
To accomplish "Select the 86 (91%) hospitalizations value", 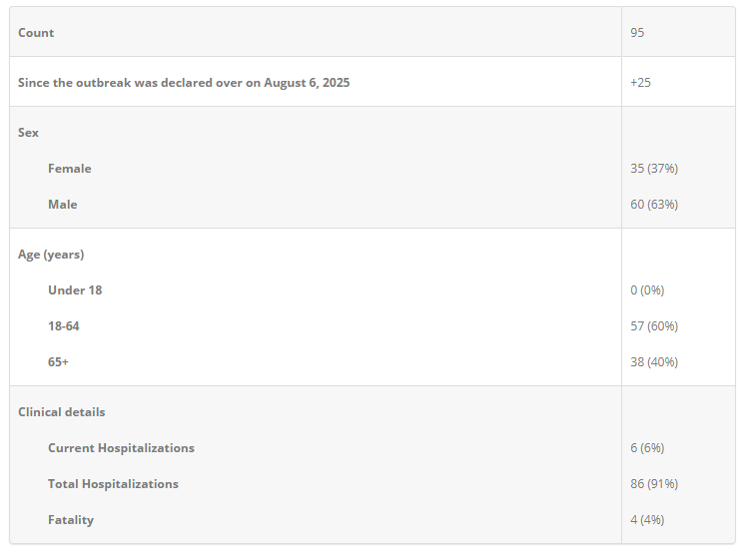I will coord(654,484).
